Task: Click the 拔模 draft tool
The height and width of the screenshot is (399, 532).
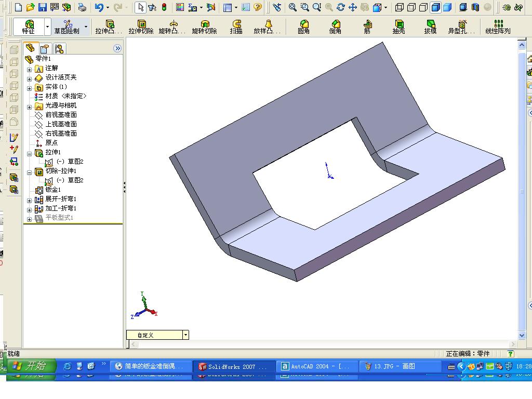Action: pos(430,27)
